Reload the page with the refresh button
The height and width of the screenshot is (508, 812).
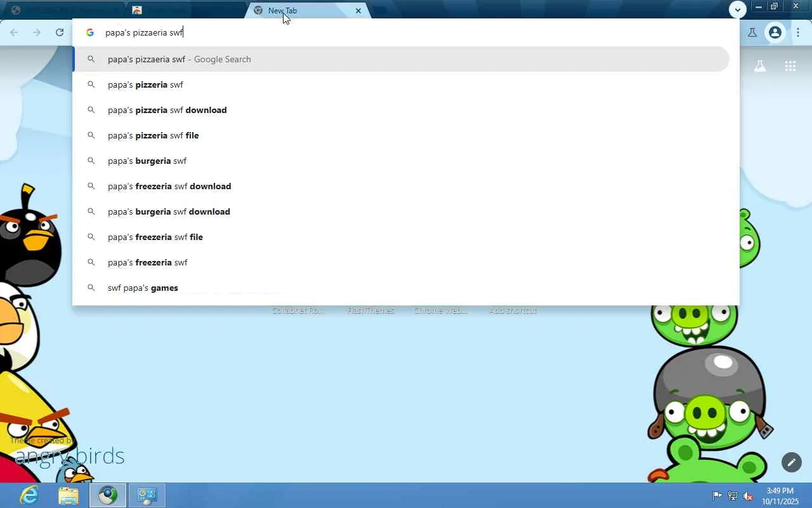(x=60, y=32)
